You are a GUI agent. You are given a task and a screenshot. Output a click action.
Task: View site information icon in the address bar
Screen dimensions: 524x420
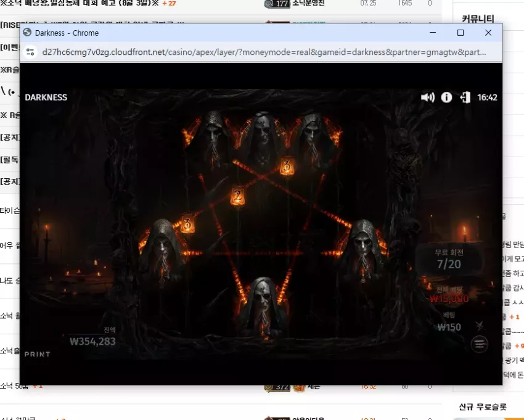coord(30,52)
